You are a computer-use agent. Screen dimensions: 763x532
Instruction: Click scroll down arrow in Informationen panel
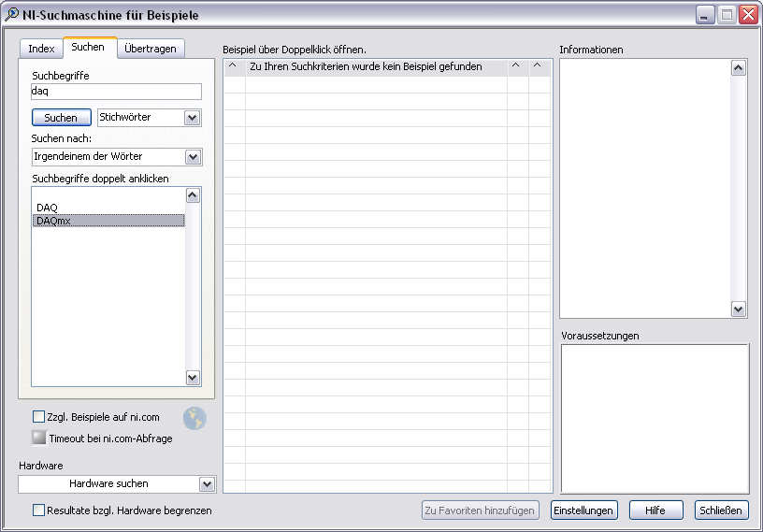[738, 309]
